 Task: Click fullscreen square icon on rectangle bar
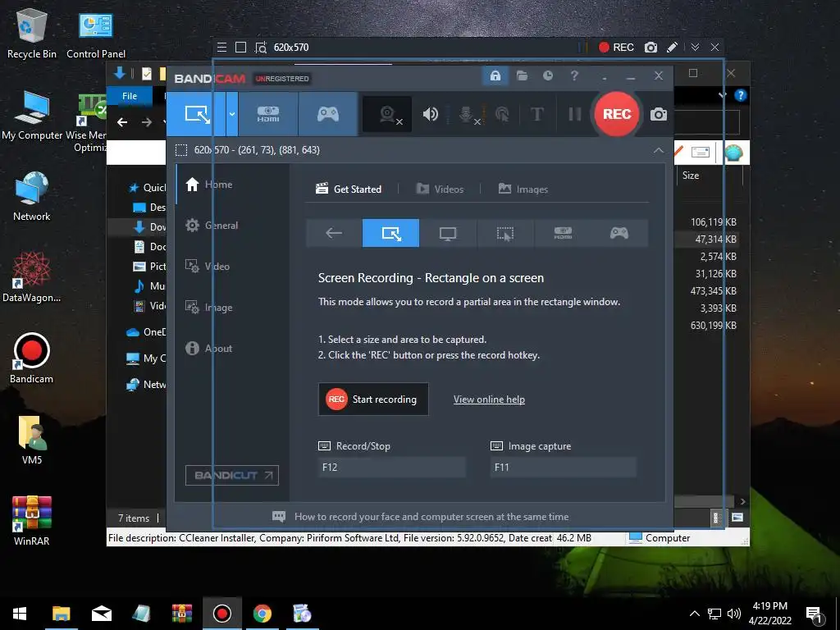click(241, 47)
